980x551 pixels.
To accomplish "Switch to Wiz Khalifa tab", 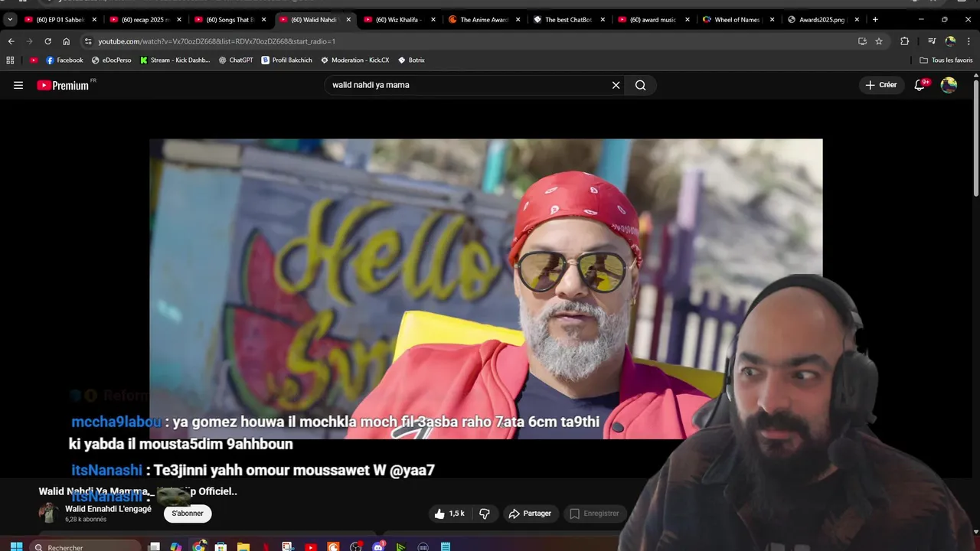I will 400,19.
